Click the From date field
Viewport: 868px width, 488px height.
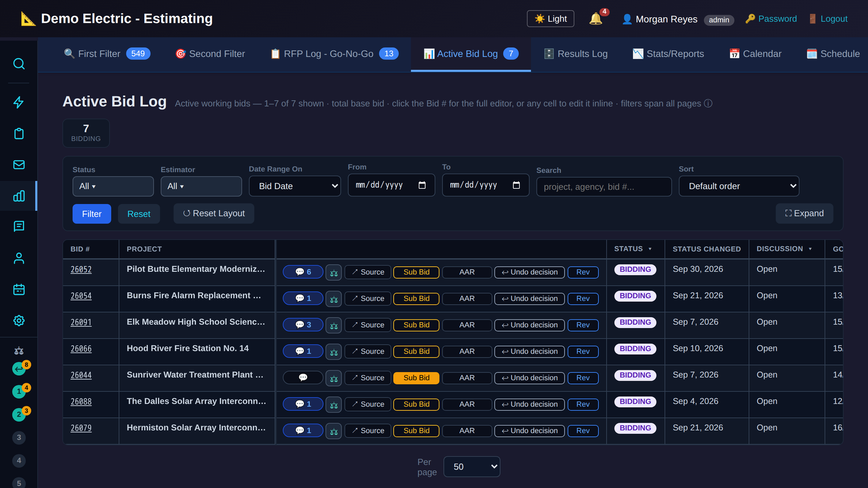[391, 185]
